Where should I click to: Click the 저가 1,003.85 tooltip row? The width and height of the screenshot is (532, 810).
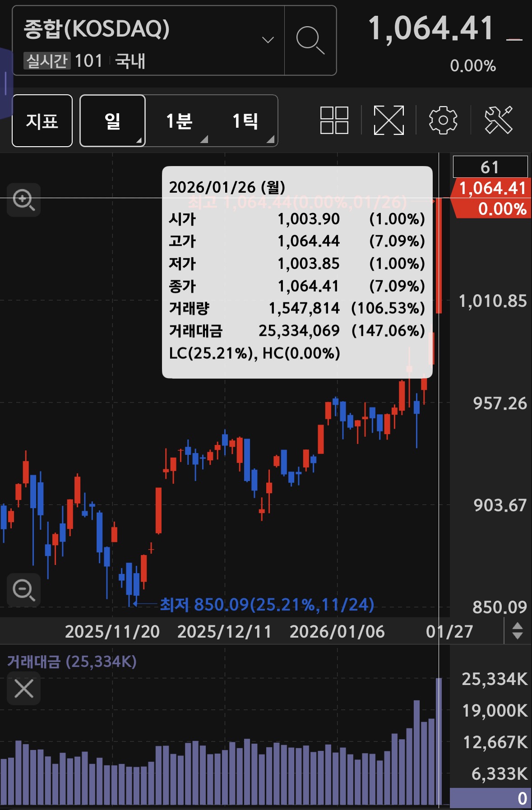[x=297, y=264]
